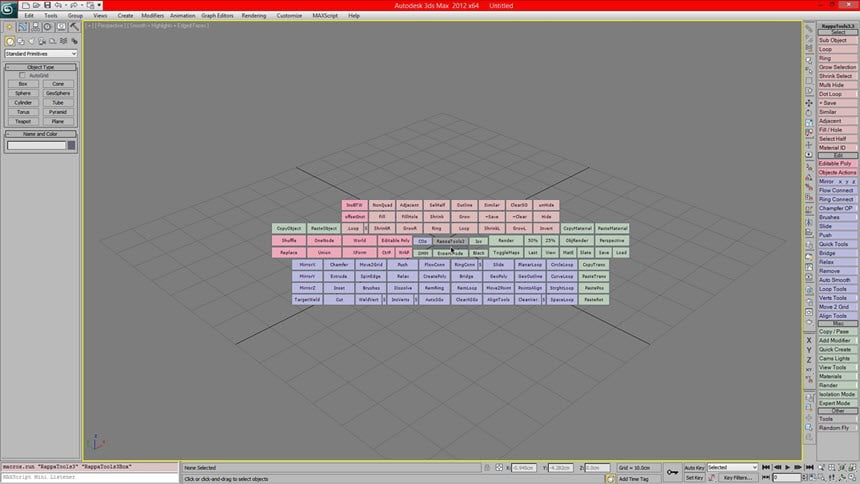Click Editable Poly in RappaTools side panel

(837, 164)
